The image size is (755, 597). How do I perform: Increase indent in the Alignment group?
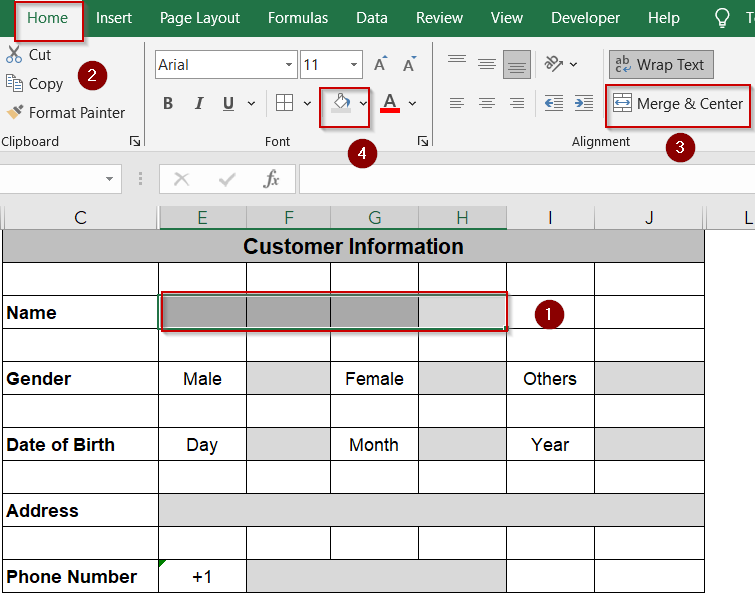[x=584, y=103]
